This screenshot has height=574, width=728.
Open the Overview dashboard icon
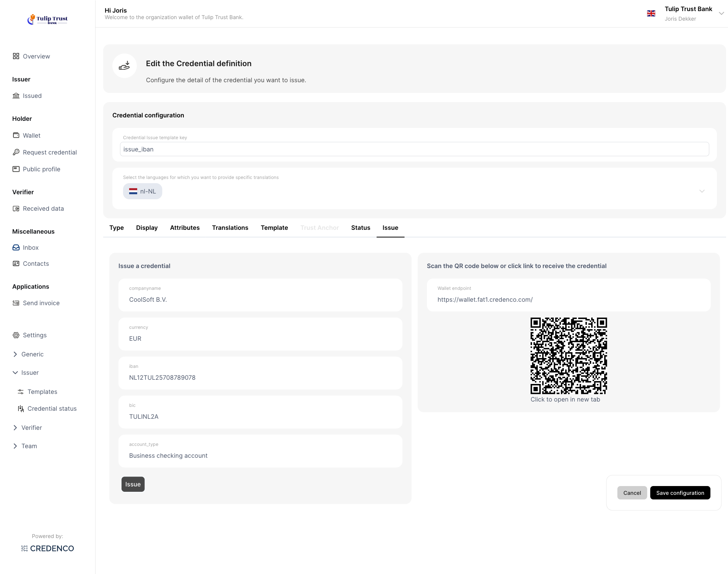click(x=16, y=56)
